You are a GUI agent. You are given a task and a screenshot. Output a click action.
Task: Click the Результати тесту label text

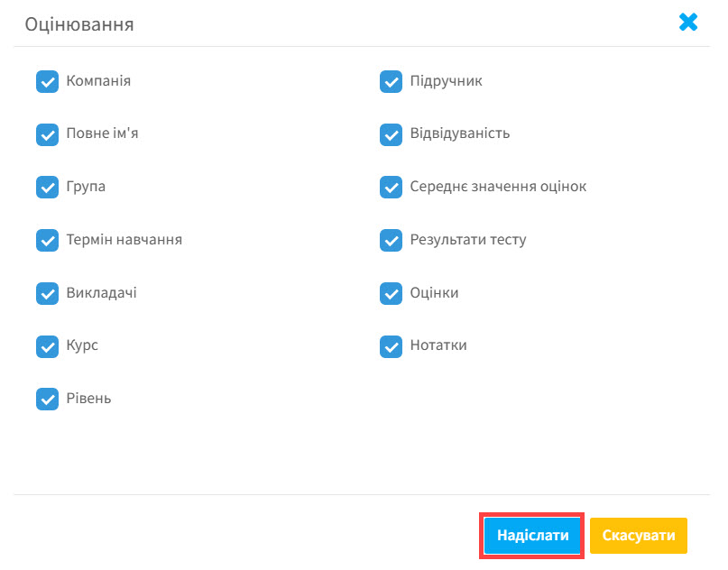(467, 240)
